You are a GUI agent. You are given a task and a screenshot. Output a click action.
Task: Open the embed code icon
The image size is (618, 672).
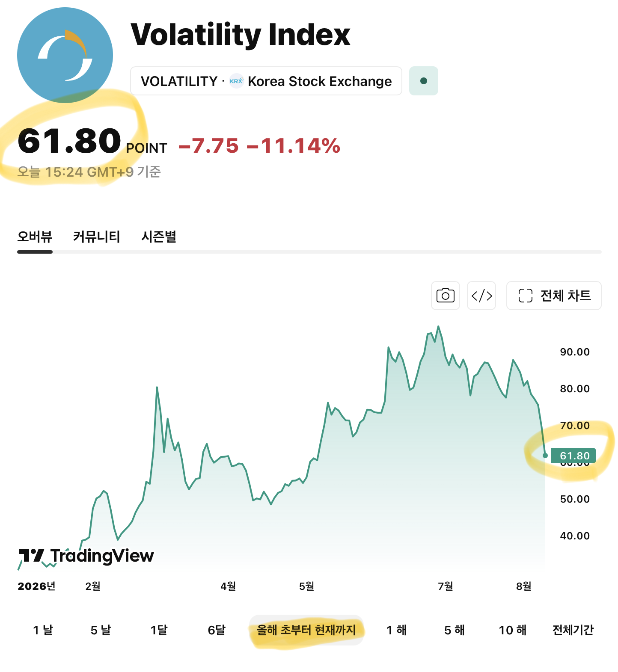481,296
